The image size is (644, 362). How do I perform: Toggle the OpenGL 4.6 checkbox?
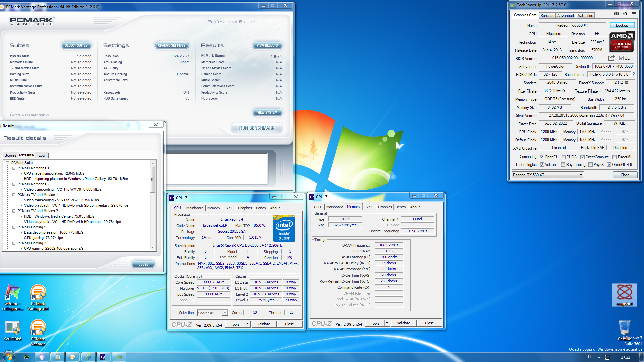click(x=609, y=165)
